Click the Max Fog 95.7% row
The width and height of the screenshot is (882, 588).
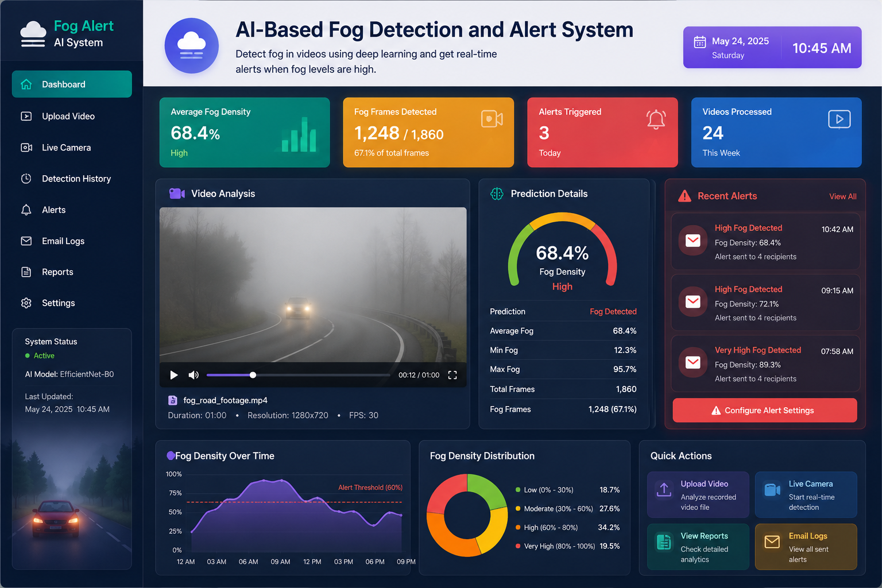(x=563, y=369)
